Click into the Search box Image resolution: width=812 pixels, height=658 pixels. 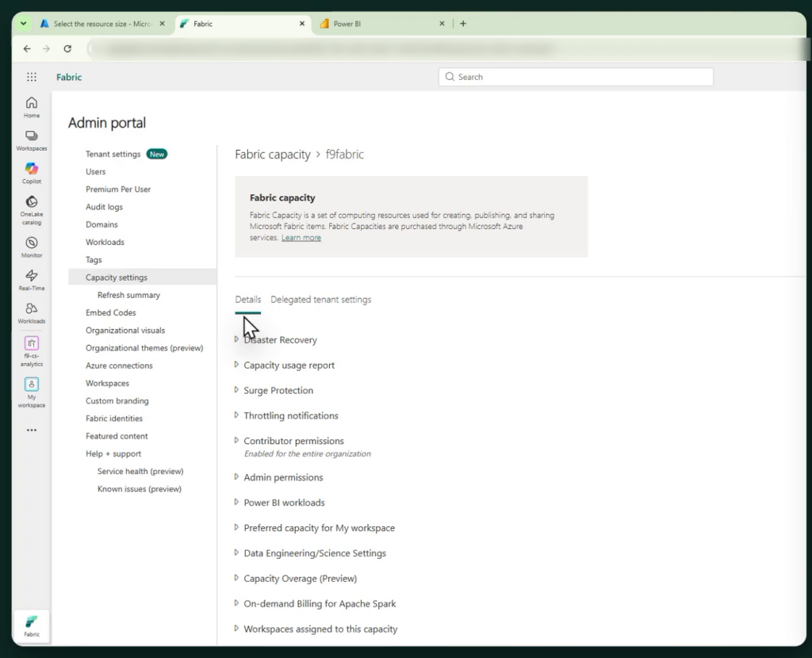(576, 77)
